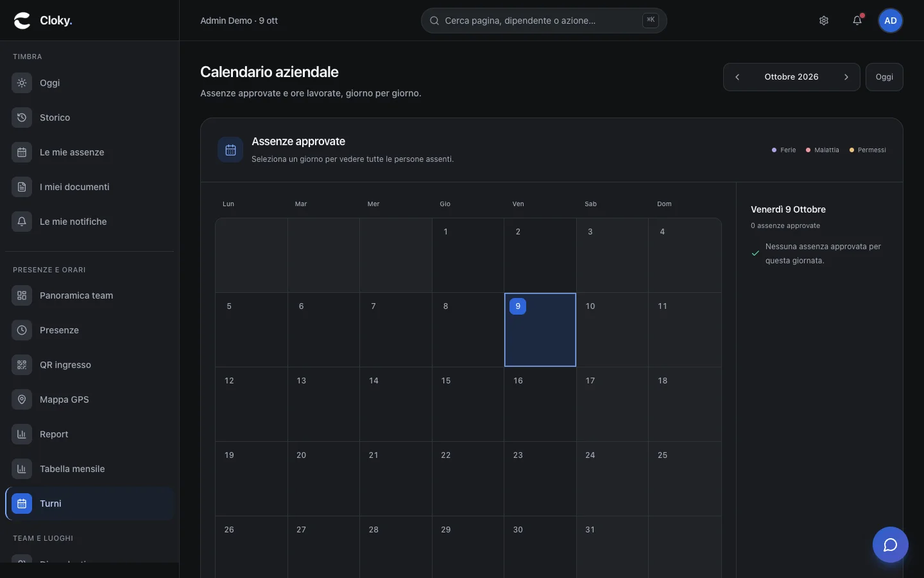Image resolution: width=924 pixels, height=578 pixels.
Task: Select day 28 in the calendar
Action: 396,547
